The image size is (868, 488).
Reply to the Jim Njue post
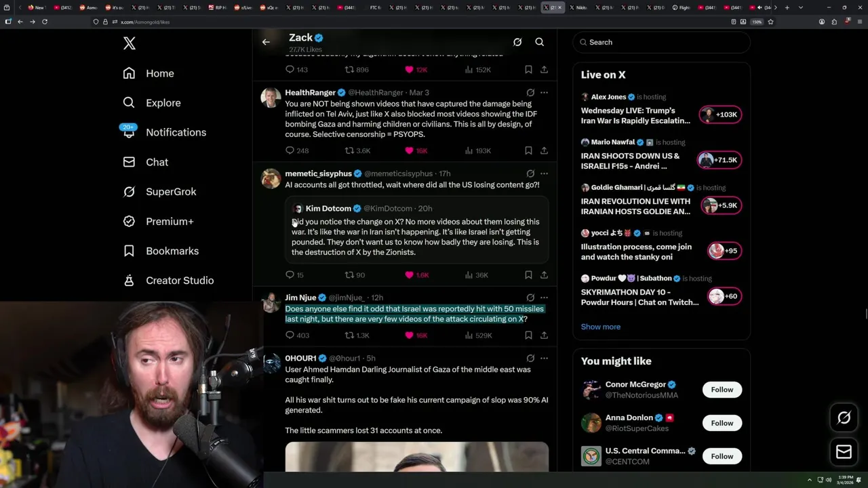(296, 335)
